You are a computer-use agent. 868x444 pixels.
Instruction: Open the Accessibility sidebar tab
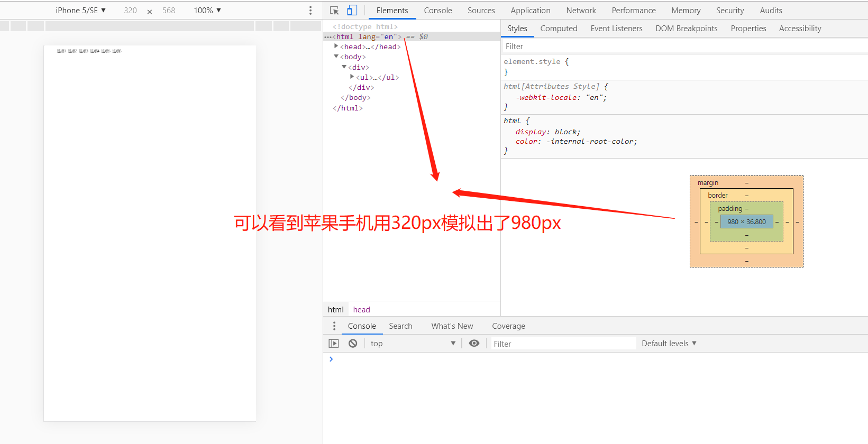(x=800, y=29)
